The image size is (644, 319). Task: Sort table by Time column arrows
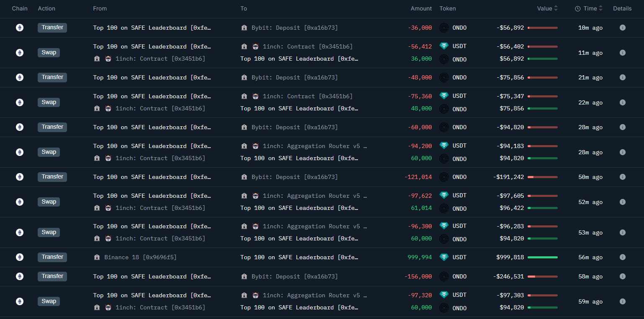[600, 8]
